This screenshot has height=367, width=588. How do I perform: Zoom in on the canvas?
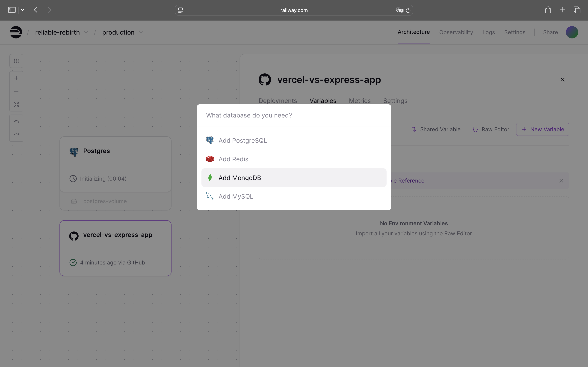point(16,78)
